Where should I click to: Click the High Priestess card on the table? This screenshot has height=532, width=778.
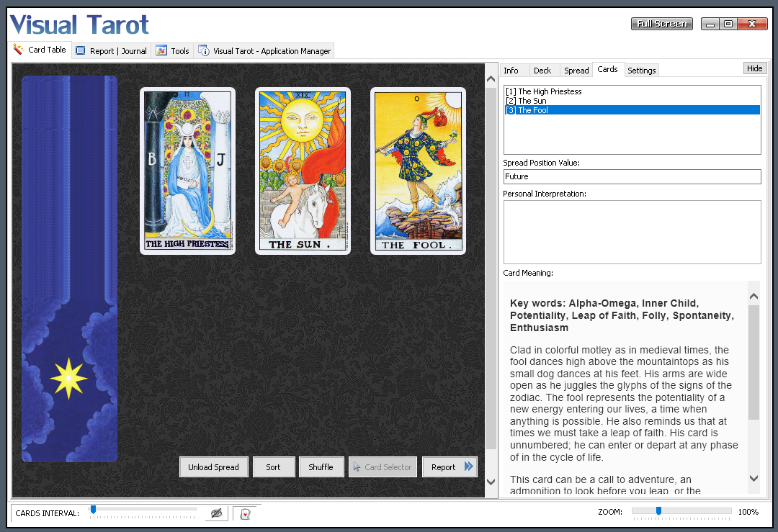point(187,171)
